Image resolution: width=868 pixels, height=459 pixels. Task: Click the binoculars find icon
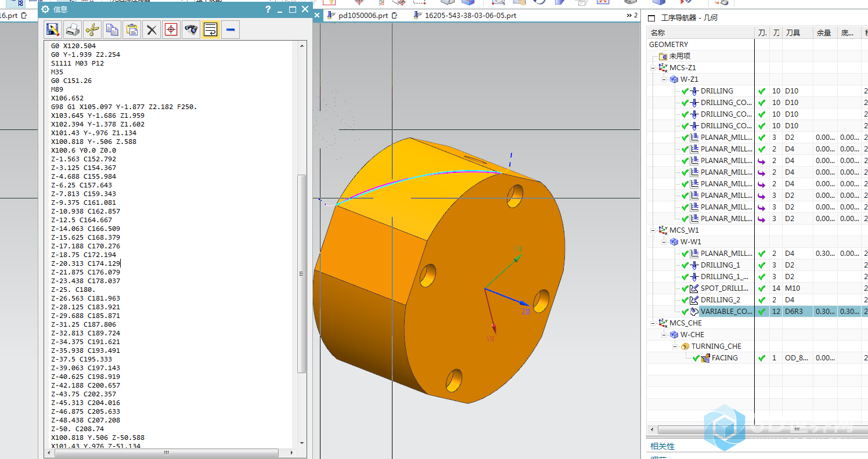191,30
